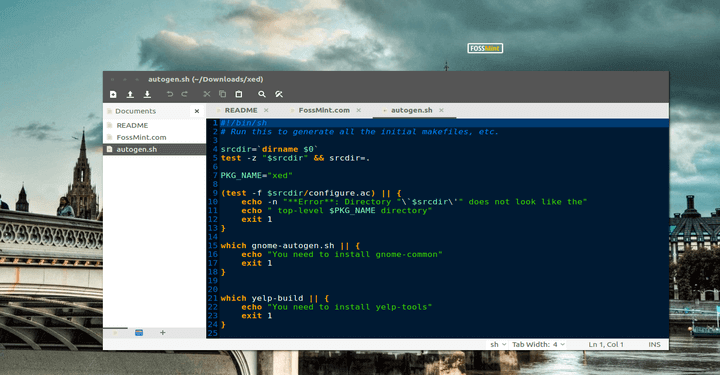
Task: Undo the last edit
Action: click(170, 94)
